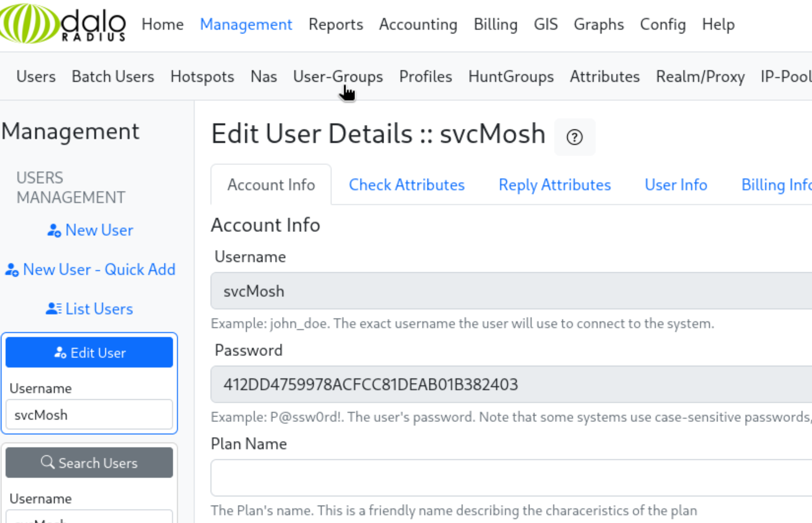
Task: Click the New User person icon
Action: [x=54, y=230]
